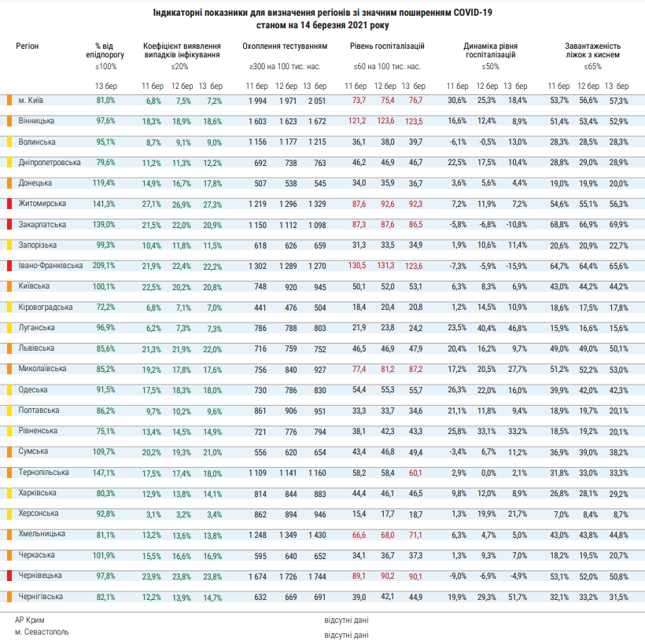The height and width of the screenshot is (644, 645).
Task: Click the "Коефіцієнт виявлення випадків інфікування" header
Action: click(x=182, y=51)
